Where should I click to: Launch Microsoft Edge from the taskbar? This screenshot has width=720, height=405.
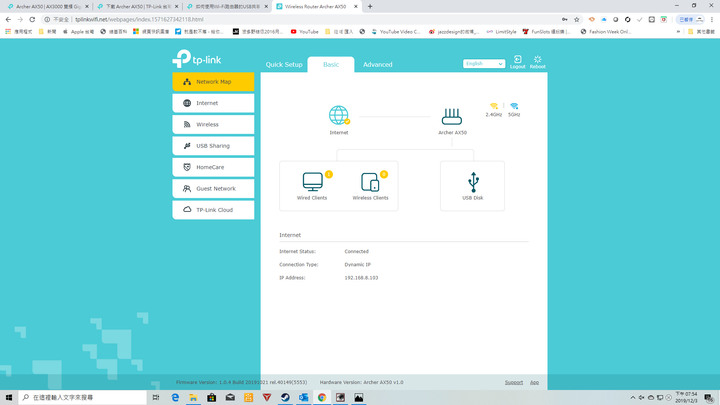(175, 397)
